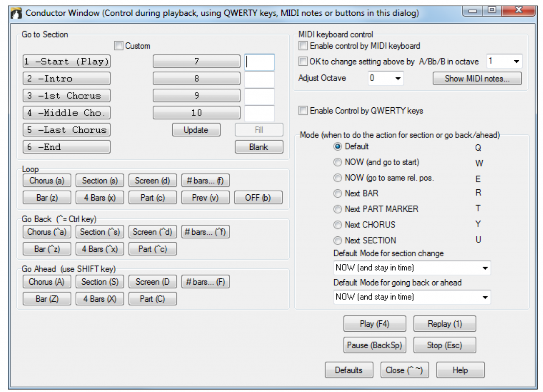The height and width of the screenshot is (392, 543).
Task: Choose Next SECTION mode
Action: click(338, 241)
